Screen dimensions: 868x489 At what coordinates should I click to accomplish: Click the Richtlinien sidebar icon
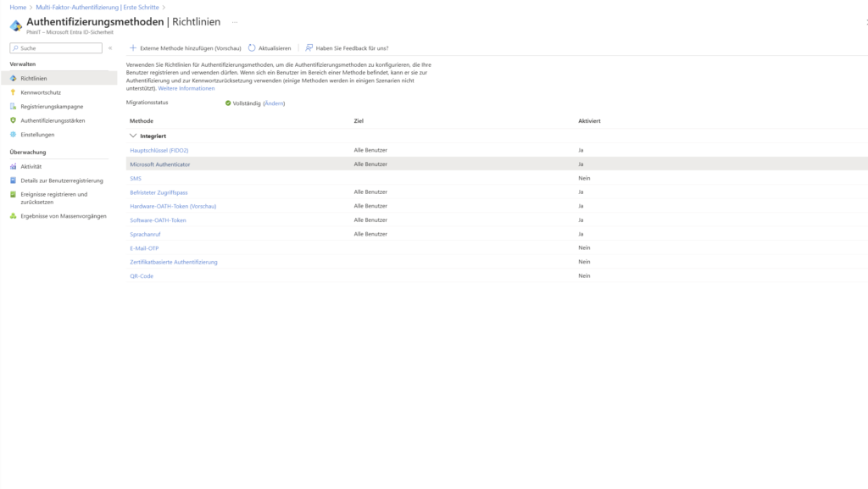13,78
